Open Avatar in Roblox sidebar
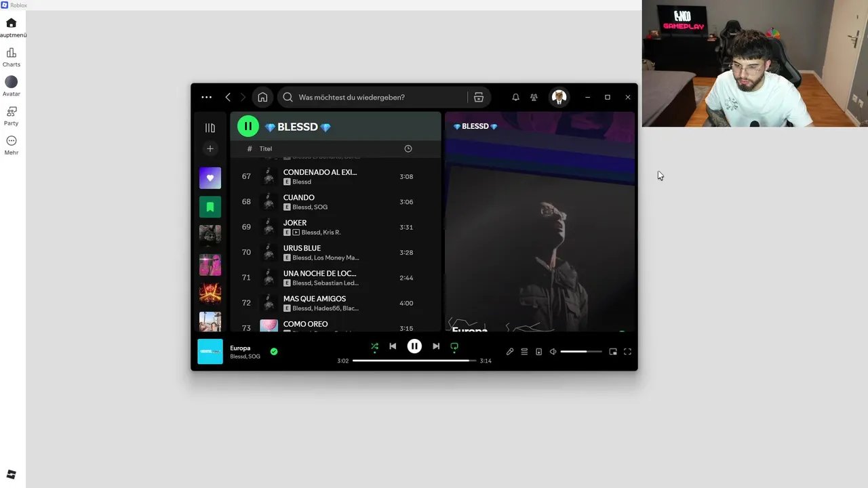Viewport: 868px width, 488px height. pyautogui.click(x=11, y=82)
